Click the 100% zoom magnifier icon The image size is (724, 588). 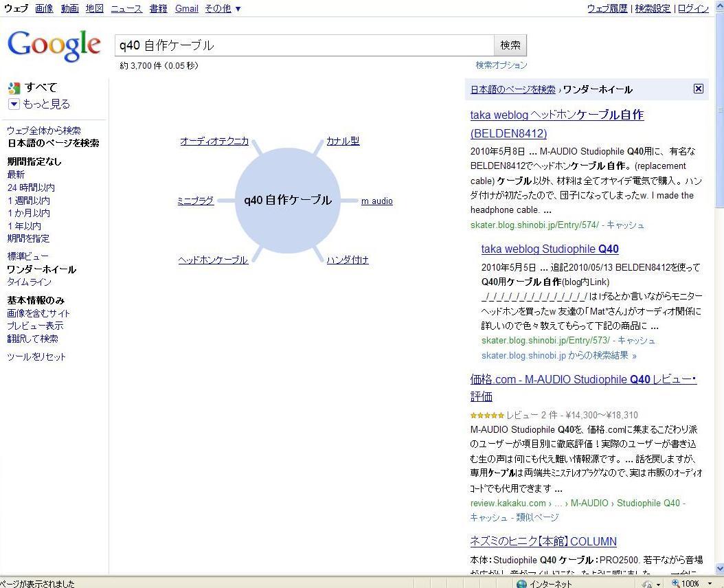point(676,583)
